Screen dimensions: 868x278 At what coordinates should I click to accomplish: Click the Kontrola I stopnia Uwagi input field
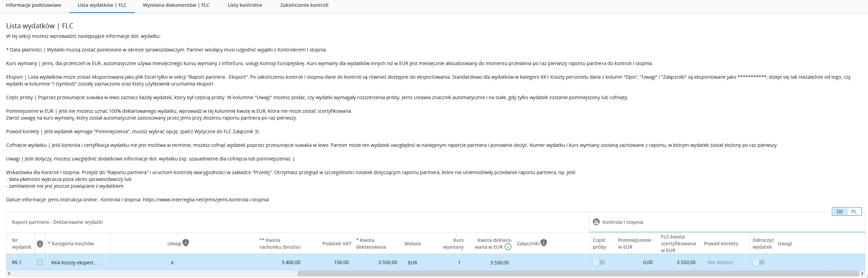(818, 262)
